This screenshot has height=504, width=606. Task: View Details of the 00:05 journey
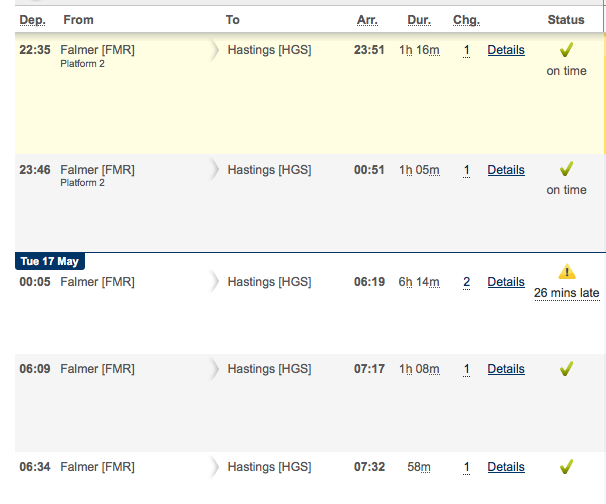pyautogui.click(x=506, y=282)
